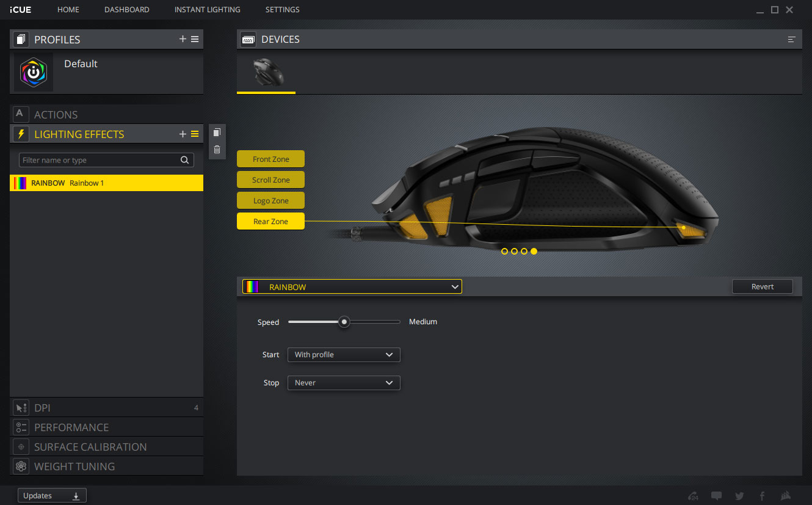812x505 pixels.
Task: Click the Weight Tuning atom icon
Action: point(21,467)
